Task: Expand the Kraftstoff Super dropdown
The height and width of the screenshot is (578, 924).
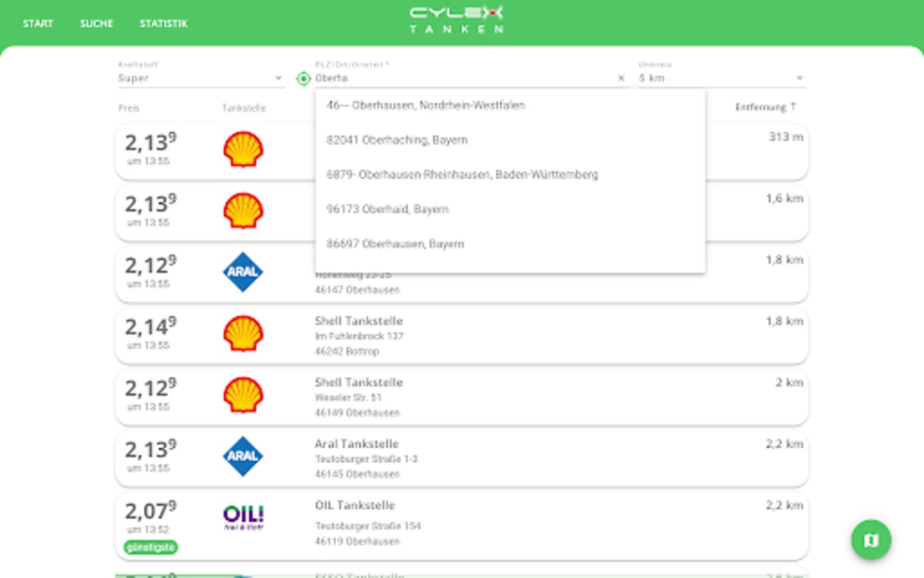Action: coord(201,78)
